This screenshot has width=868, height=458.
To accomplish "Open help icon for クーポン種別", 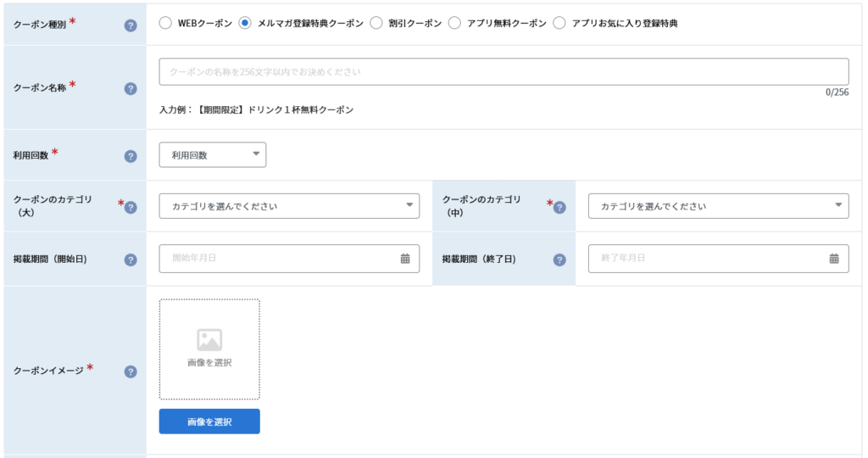I will pos(130,25).
